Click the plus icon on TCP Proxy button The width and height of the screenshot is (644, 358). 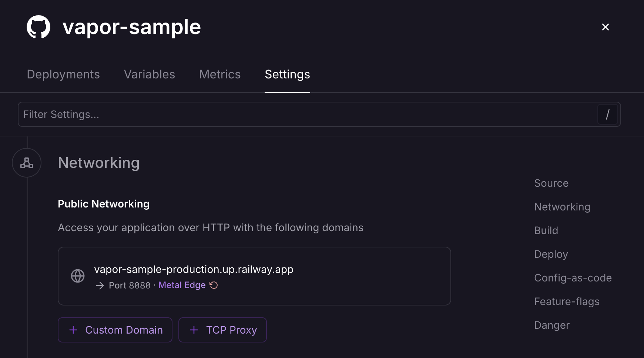(194, 330)
